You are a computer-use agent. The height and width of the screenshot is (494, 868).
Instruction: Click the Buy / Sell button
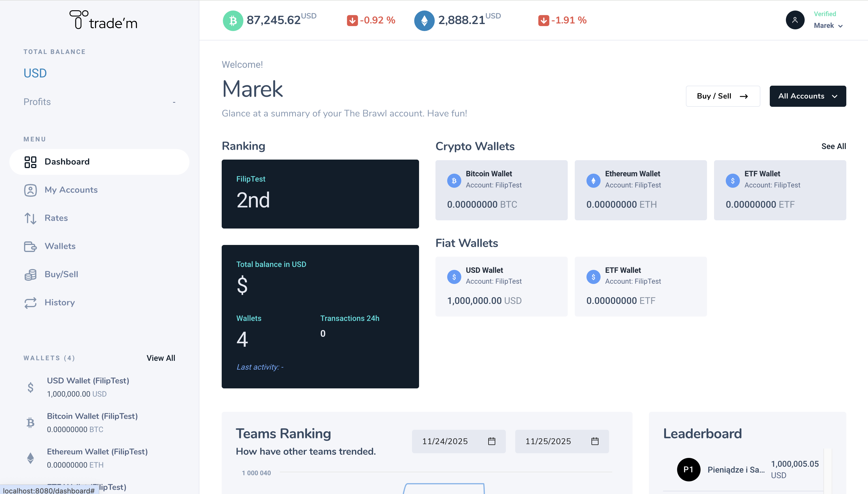(x=723, y=96)
